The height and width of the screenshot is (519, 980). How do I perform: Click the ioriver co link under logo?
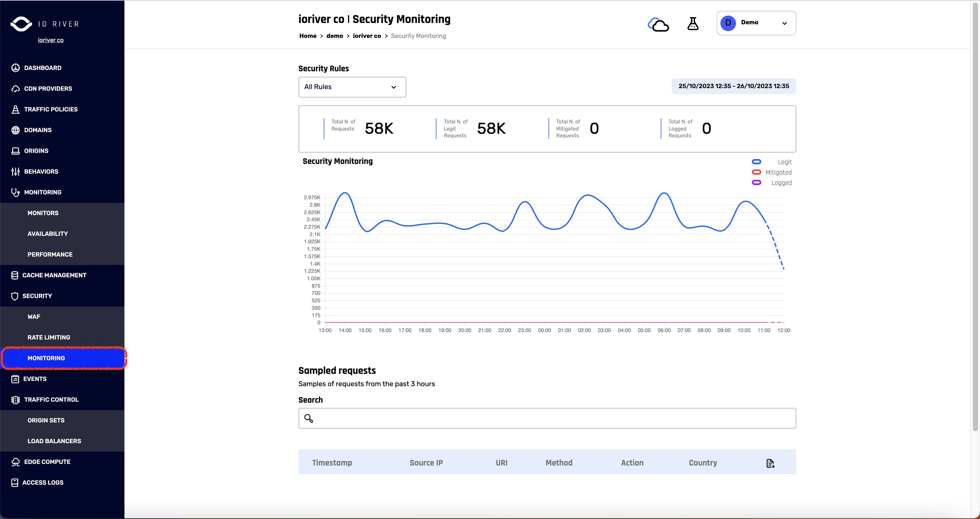pyautogui.click(x=51, y=40)
